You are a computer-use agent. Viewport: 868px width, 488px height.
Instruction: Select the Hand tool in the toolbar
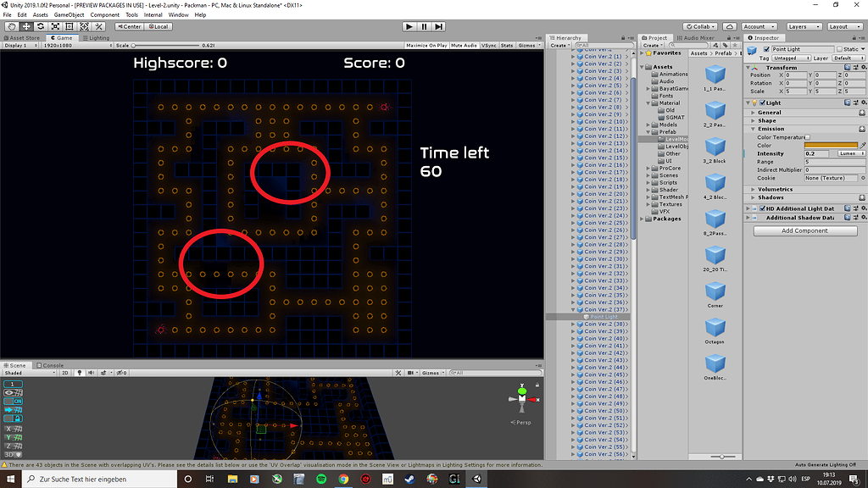pos(11,26)
